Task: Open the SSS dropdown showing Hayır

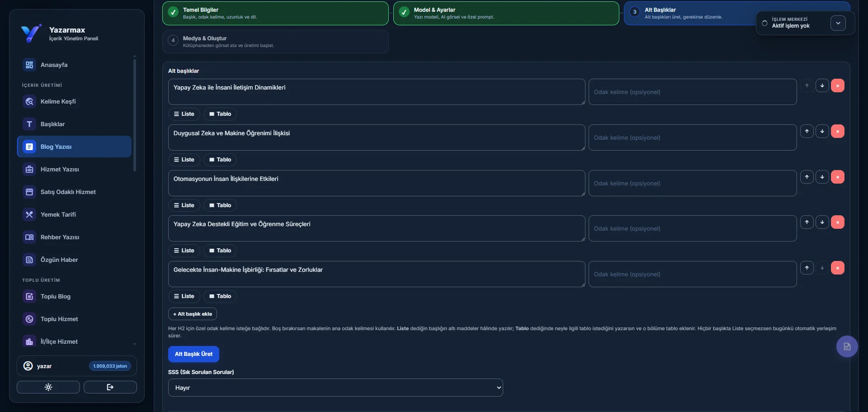Action: pos(335,388)
